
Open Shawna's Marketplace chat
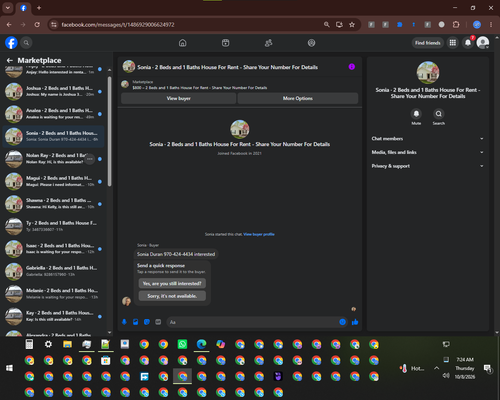click(x=53, y=204)
